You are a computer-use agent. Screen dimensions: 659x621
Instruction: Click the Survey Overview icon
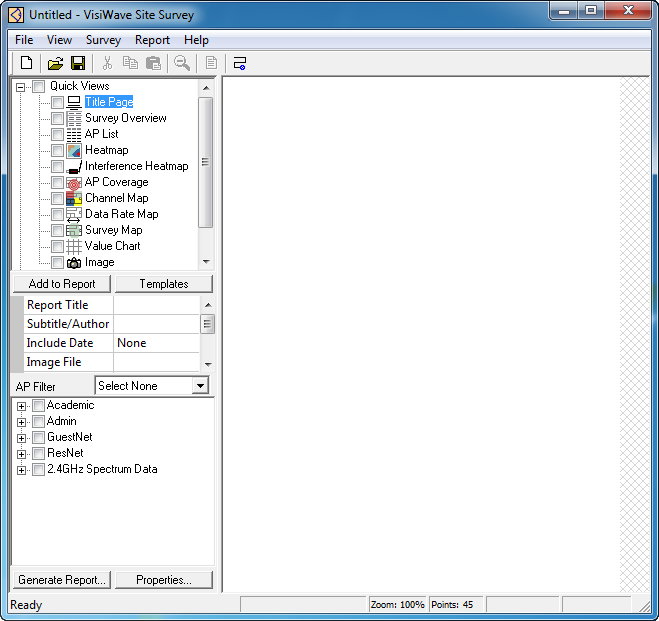[x=74, y=118]
